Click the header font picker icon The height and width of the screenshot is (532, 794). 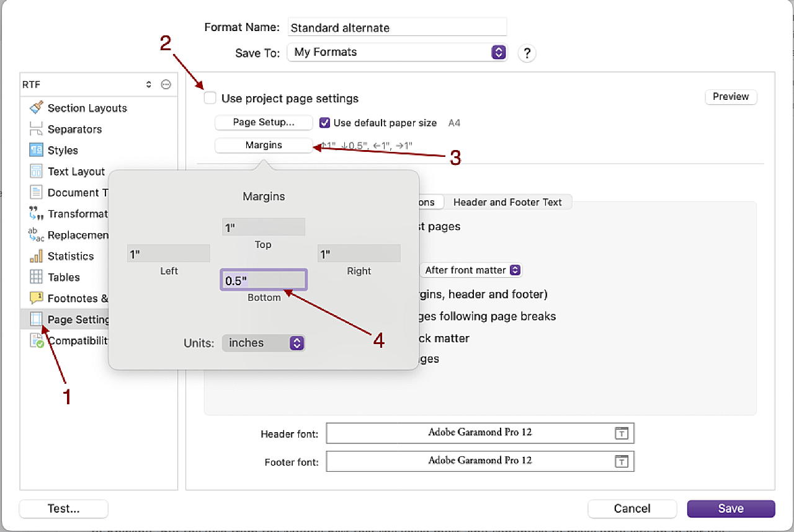pyautogui.click(x=622, y=433)
